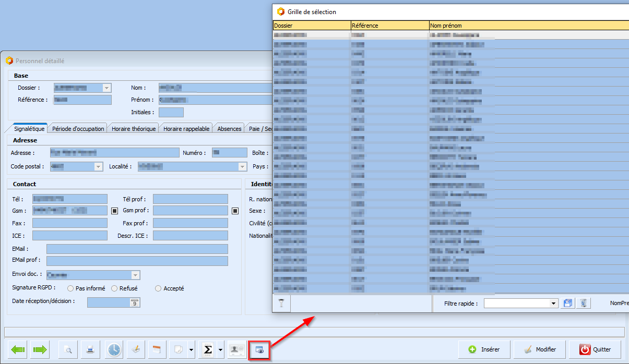Expand the Dossier dropdown
Viewport: 629px width, 364px height.
click(x=107, y=88)
